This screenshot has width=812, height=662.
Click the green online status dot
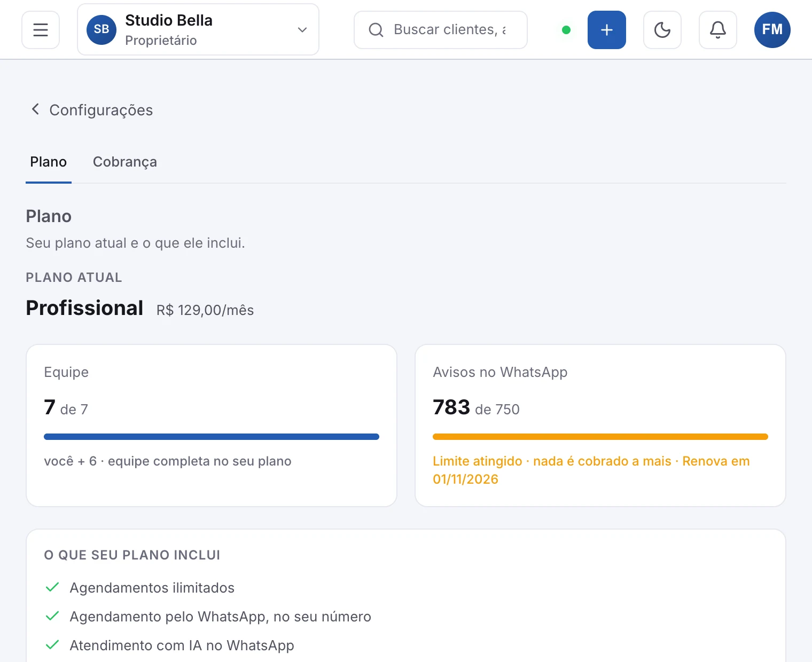566,30
